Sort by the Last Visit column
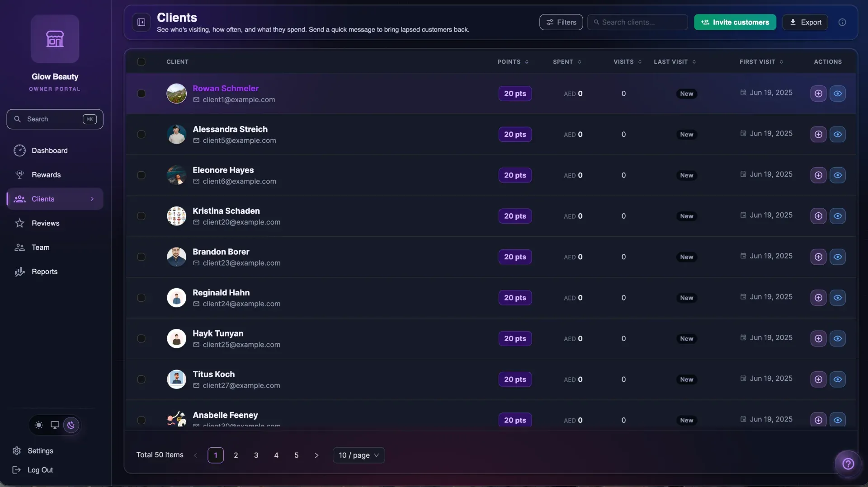Screen dimensions: 868x487 pos(675,62)
